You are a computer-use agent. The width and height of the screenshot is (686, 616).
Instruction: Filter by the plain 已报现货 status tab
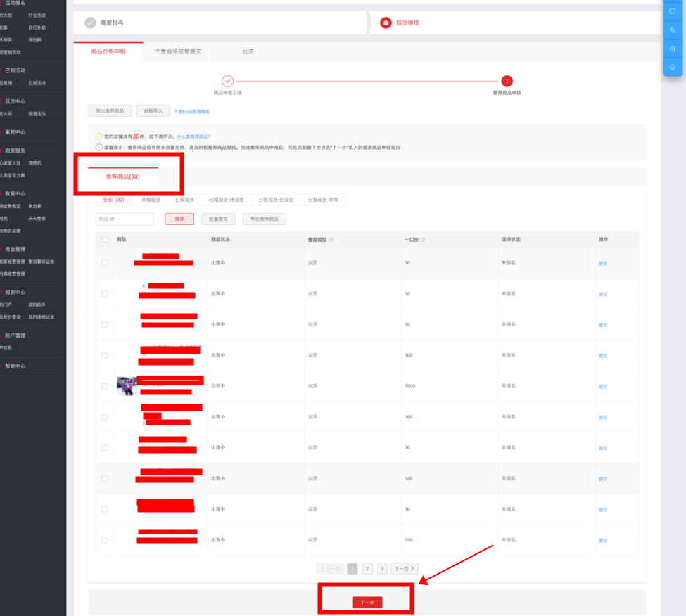click(x=184, y=200)
